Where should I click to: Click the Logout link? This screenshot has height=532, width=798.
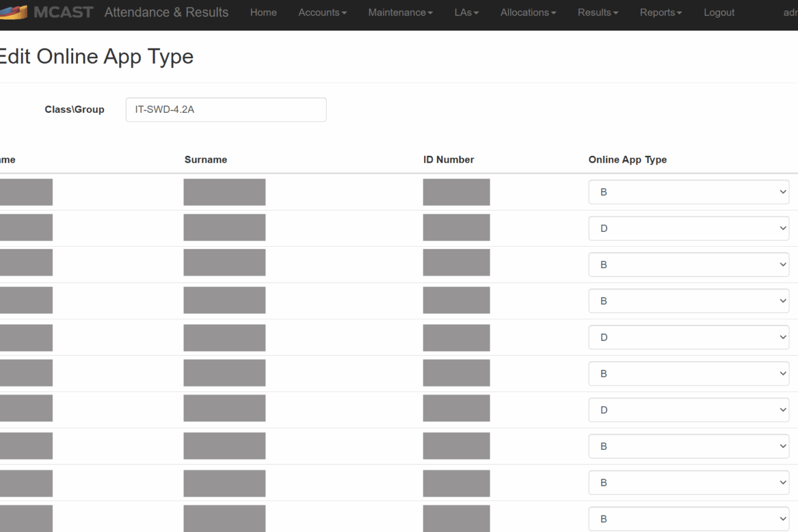click(x=719, y=12)
